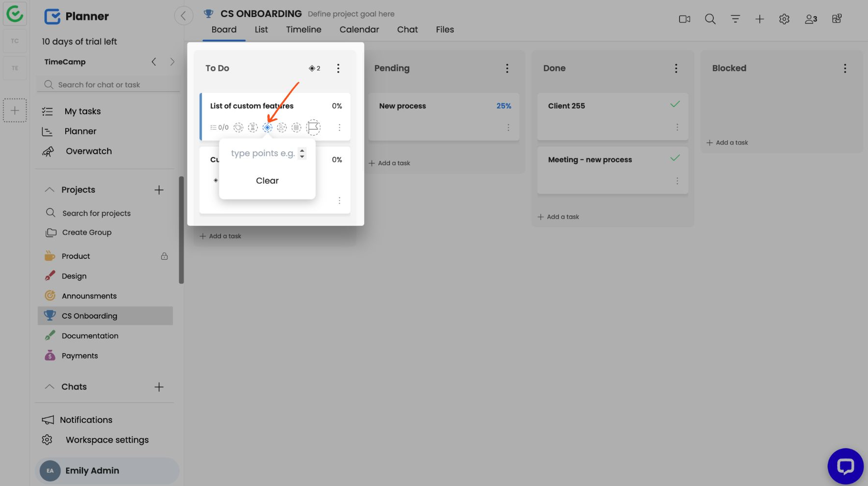Open the three-dot menu on New process card

click(508, 127)
